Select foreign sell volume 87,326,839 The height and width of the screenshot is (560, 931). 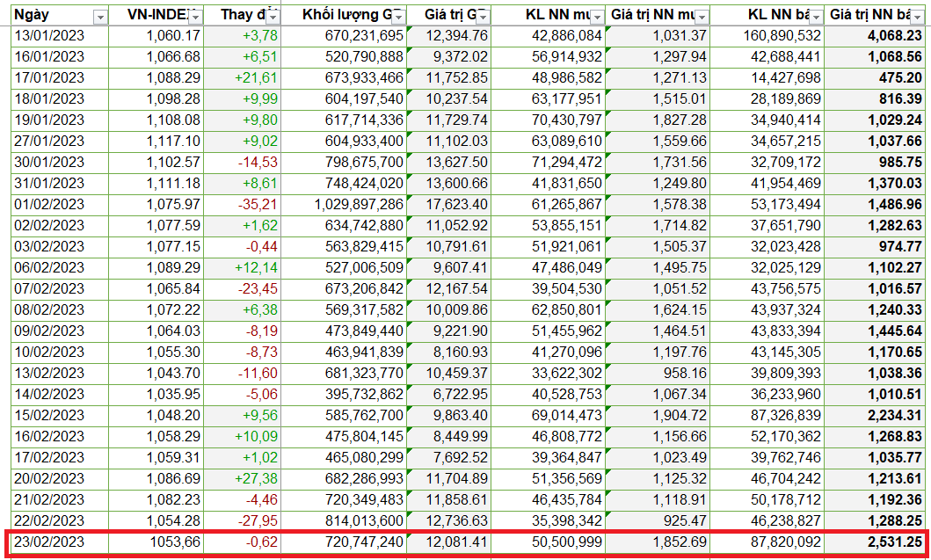[x=767, y=416]
